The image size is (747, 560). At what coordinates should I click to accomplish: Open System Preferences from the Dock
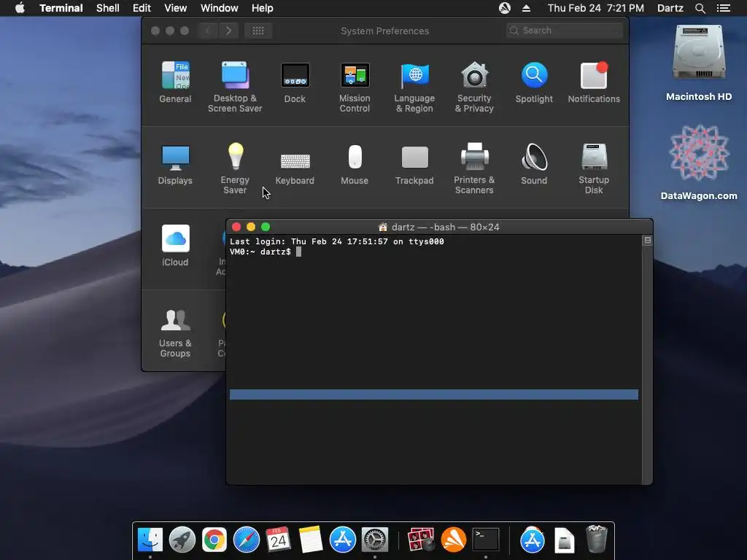pos(375,540)
